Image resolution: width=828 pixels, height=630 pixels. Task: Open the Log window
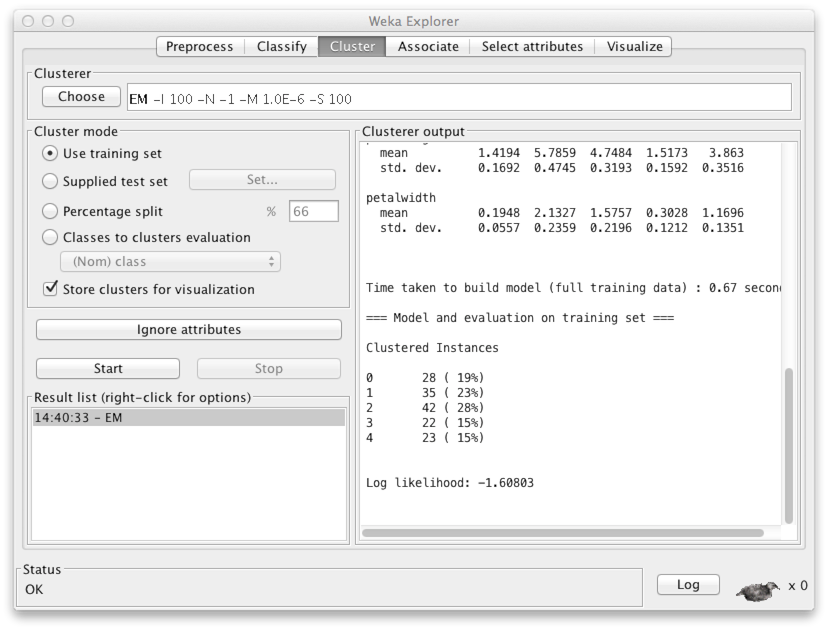(688, 585)
